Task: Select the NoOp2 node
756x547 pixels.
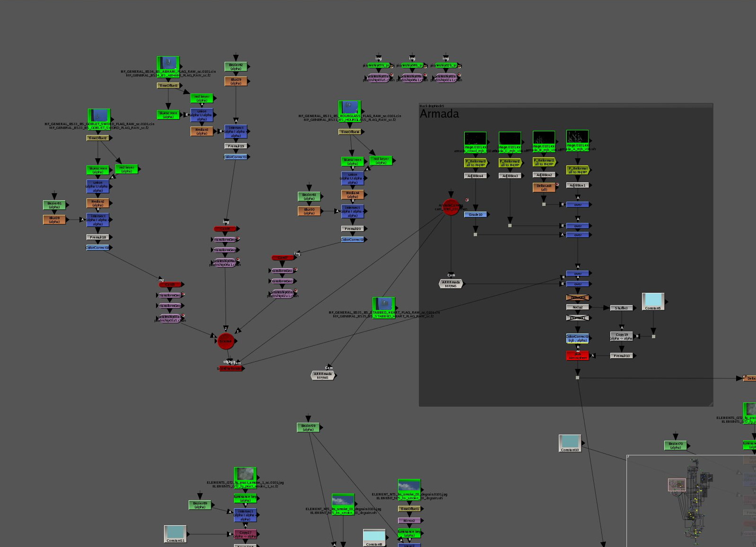Action: pyautogui.click(x=578, y=307)
